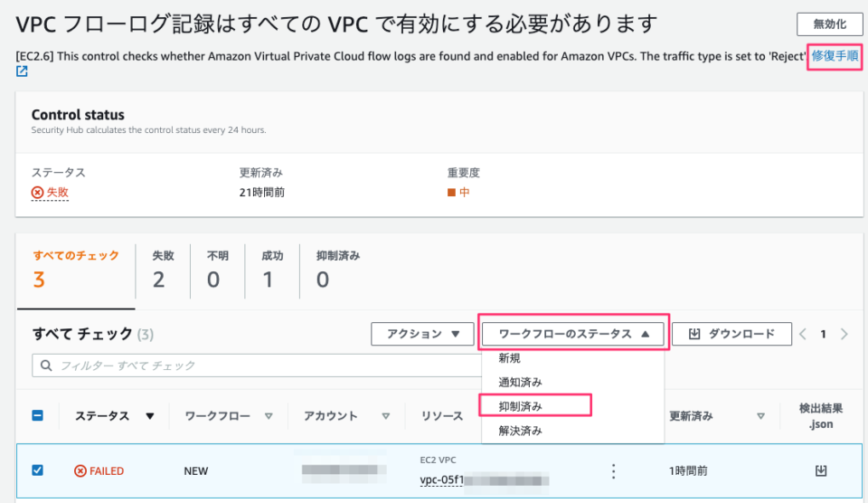Choose 通知済み in the workflow status menu
This screenshot has width=868, height=503.
pos(521,382)
